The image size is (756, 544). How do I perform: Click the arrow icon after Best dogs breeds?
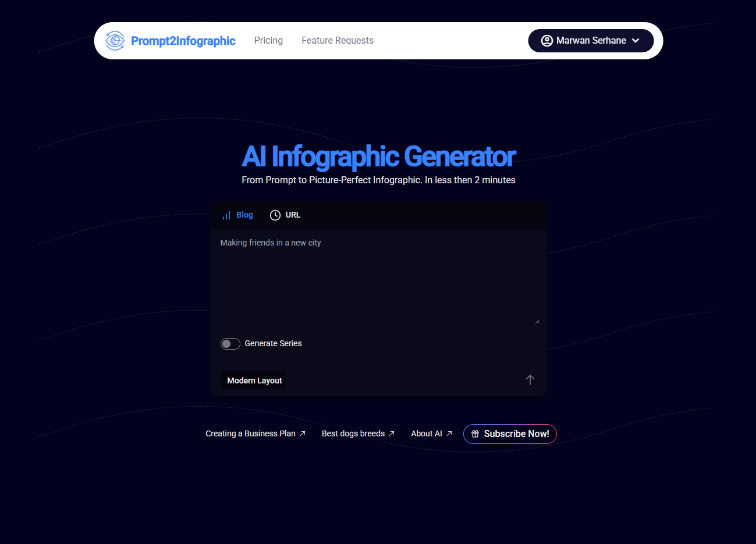(392, 433)
